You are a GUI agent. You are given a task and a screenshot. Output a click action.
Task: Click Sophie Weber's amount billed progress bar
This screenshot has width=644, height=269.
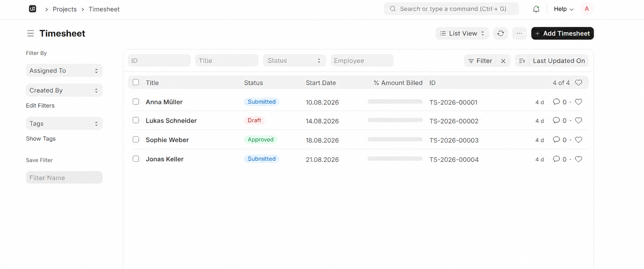point(395,139)
